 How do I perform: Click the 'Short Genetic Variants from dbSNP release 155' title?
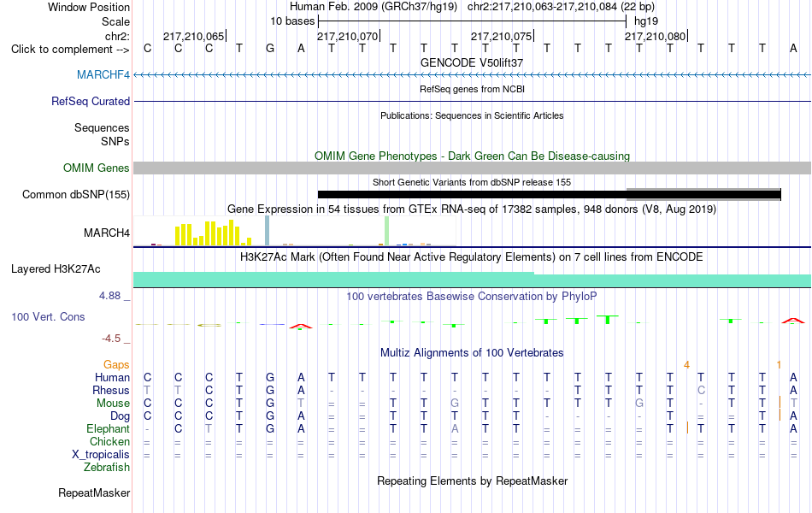pos(472,182)
